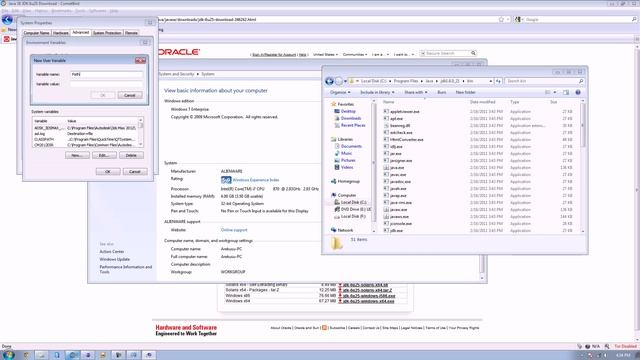
Task: Switch to the Remote tab
Action: click(x=131, y=33)
